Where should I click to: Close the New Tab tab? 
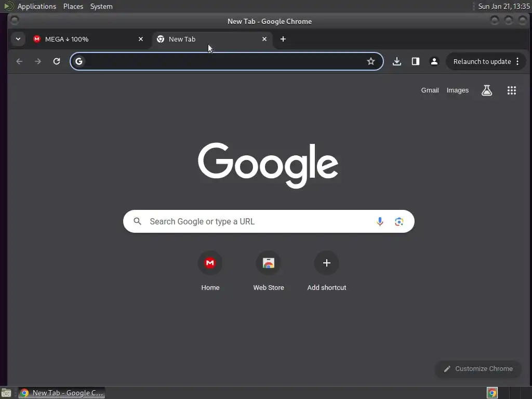(x=264, y=39)
